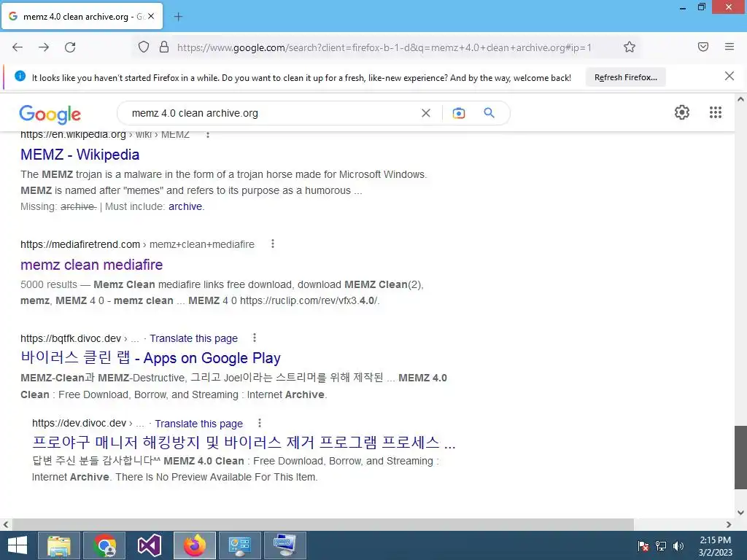Clear the Google search box
The image size is (747, 560).
coord(426,113)
